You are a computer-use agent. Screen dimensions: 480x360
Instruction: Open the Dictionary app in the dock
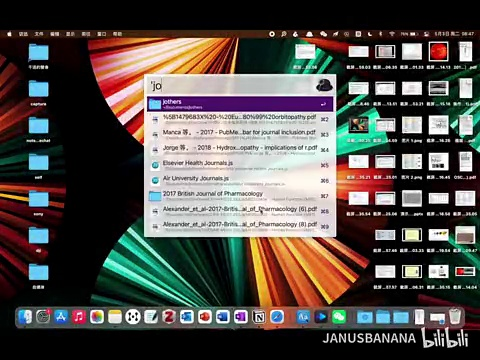pyautogui.click(x=303, y=317)
